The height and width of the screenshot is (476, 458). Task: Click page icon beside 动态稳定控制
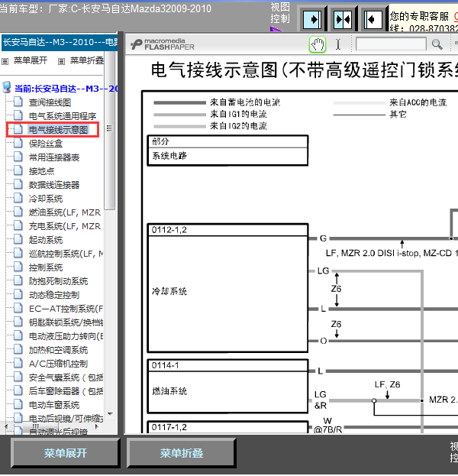(x=18, y=294)
